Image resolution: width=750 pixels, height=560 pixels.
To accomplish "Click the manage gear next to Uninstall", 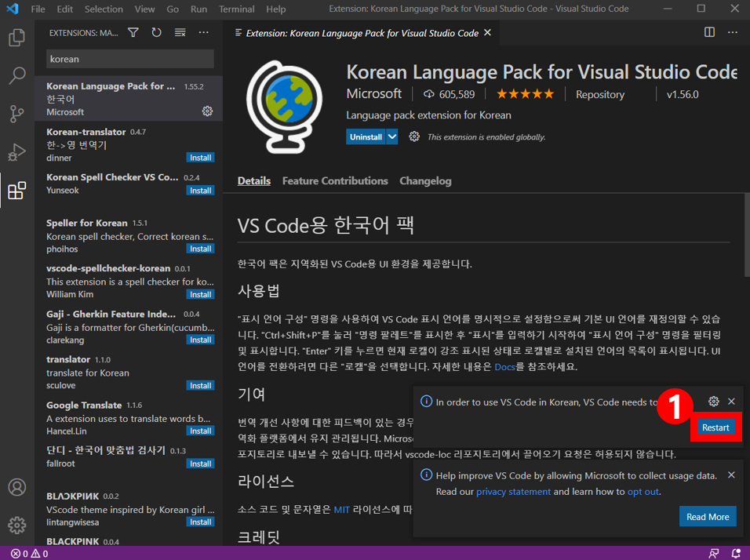I will pyautogui.click(x=414, y=136).
